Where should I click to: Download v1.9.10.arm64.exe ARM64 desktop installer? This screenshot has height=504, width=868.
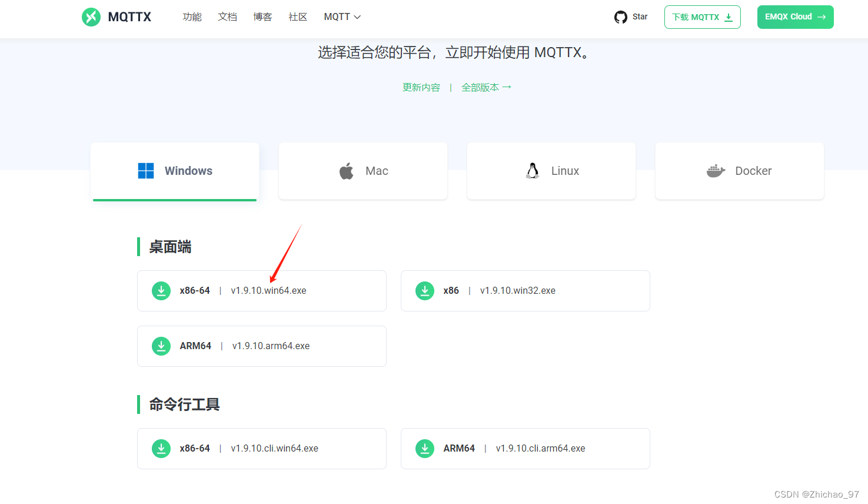262,346
